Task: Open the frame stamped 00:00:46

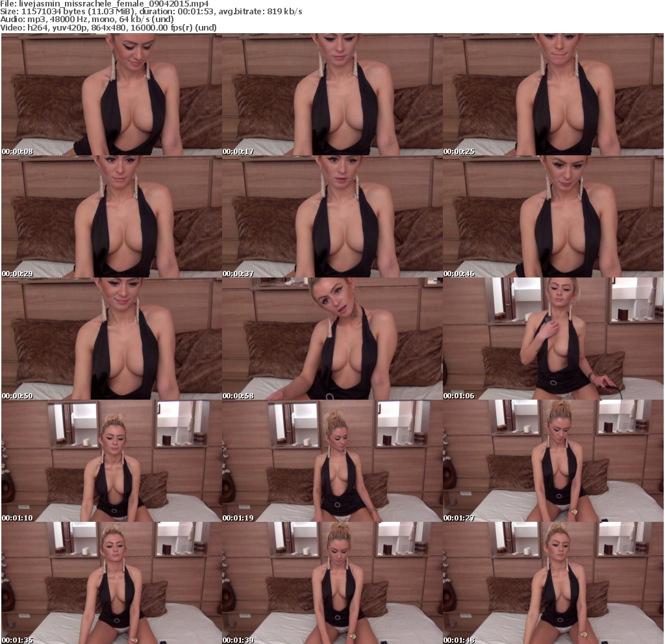Action: (553, 216)
